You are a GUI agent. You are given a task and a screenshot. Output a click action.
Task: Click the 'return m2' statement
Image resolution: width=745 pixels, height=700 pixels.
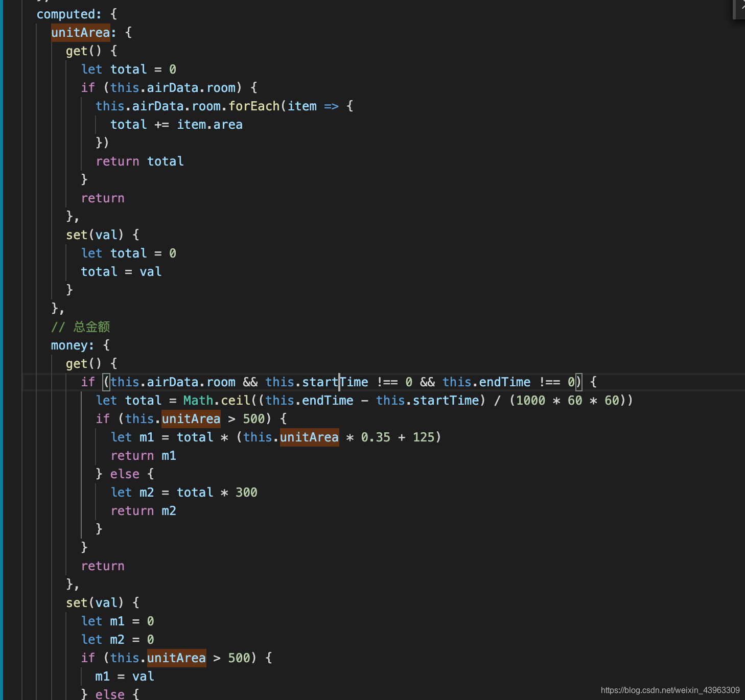pos(144,511)
